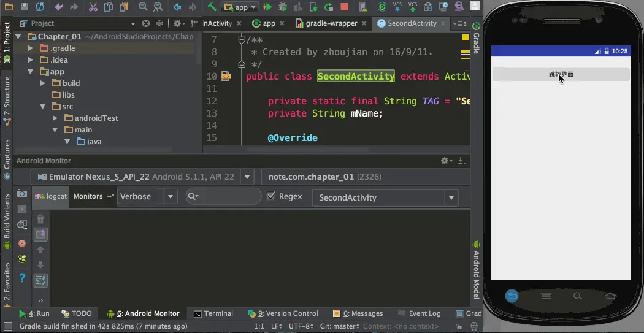Open the app run configuration dropdown
The image size is (644, 333).
239,7
